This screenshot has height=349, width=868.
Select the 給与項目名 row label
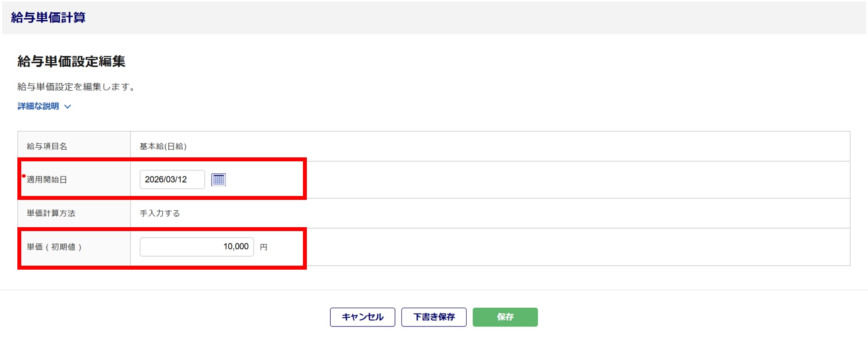(x=47, y=147)
